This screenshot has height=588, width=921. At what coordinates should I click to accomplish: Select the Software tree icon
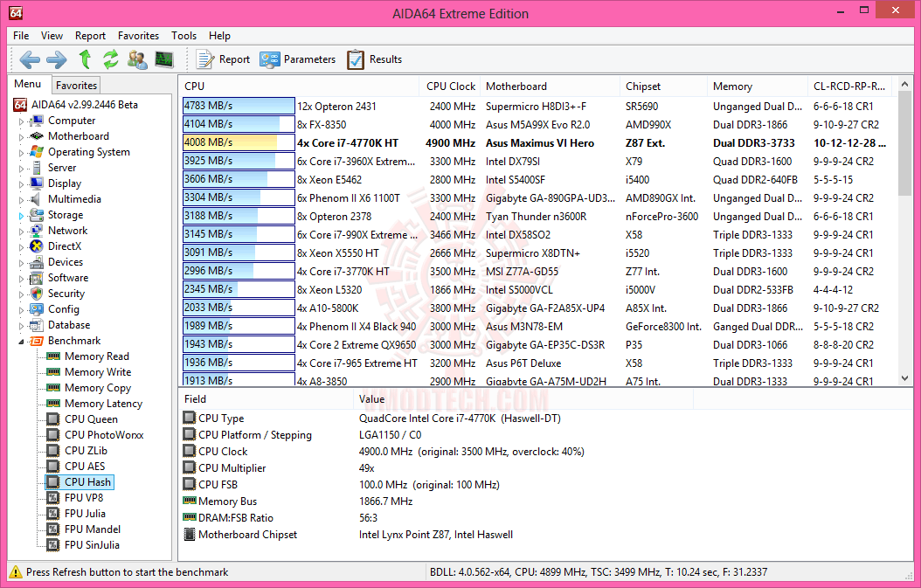click(37, 278)
